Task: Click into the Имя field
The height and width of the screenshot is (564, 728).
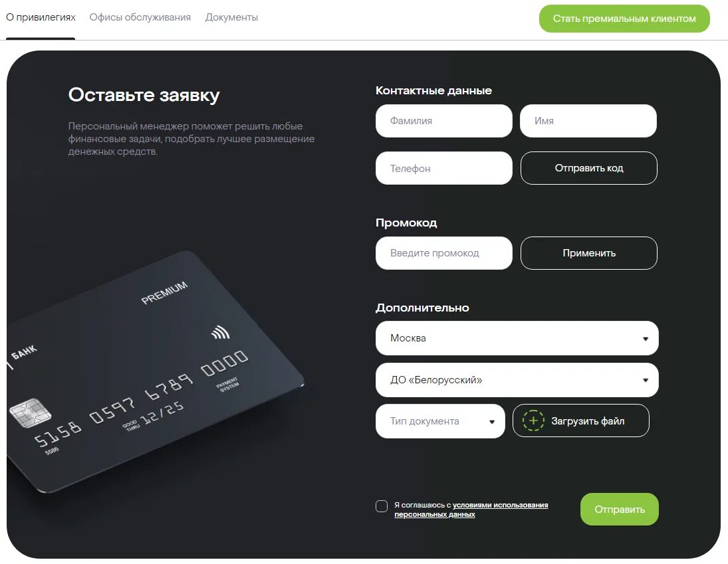Action: click(588, 121)
